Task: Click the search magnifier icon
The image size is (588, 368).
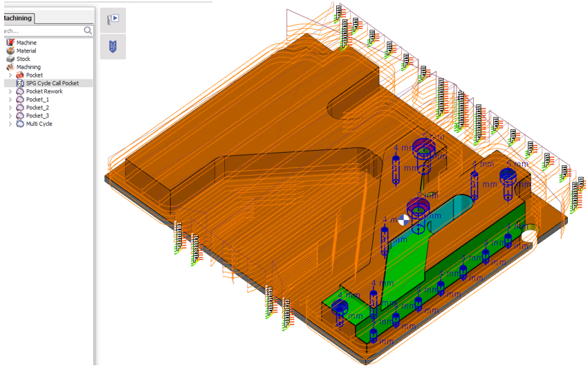Action: pos(88,30)
